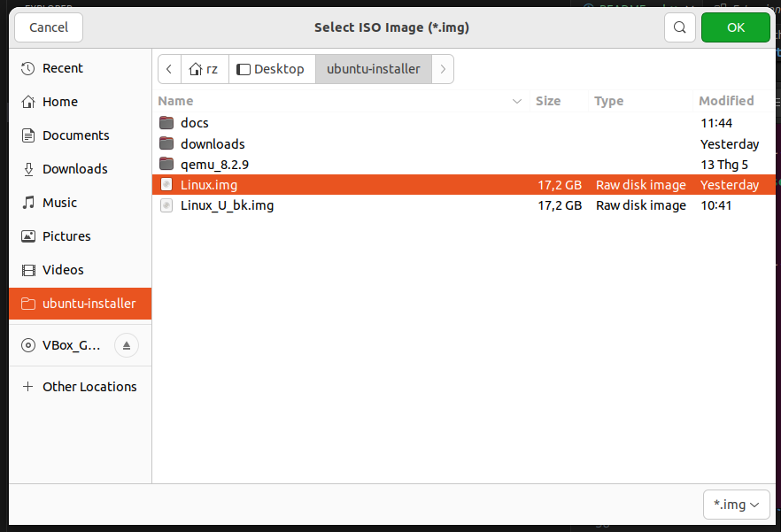This screenshot has width=781, height=532.
Task: Open Other Locations in sidebar
Action: [x=89, y=387]
